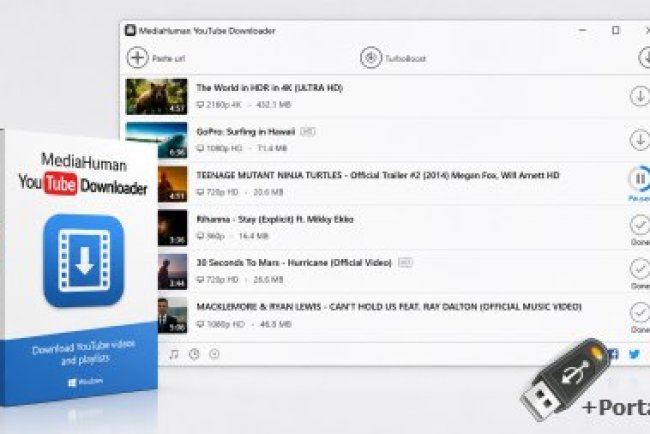The height and width of the screenshot is (434, 650).
Task: Click title 'GoPro: Surfing in Hawaii'
Action: click(245, 132)
